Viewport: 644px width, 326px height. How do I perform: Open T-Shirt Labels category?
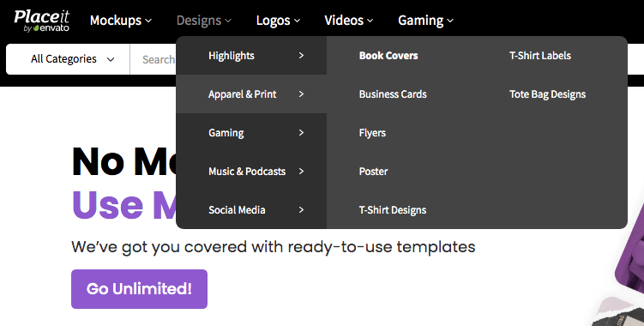tap(540, 56)
